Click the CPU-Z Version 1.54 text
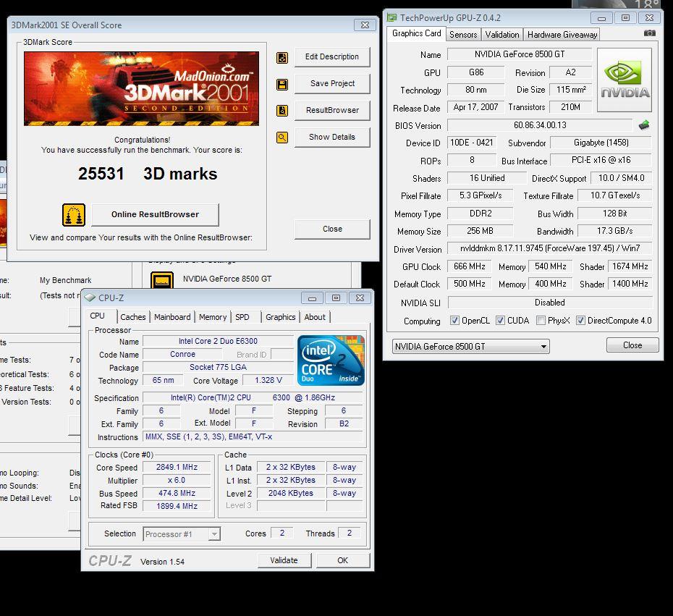The width and height of the screenshot is (673, 616). 162,562
